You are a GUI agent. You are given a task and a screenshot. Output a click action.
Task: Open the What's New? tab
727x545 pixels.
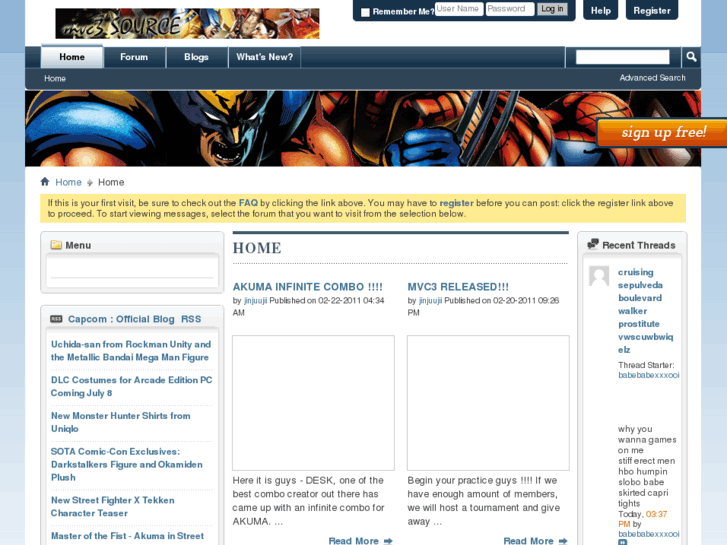tap(264, 57)
